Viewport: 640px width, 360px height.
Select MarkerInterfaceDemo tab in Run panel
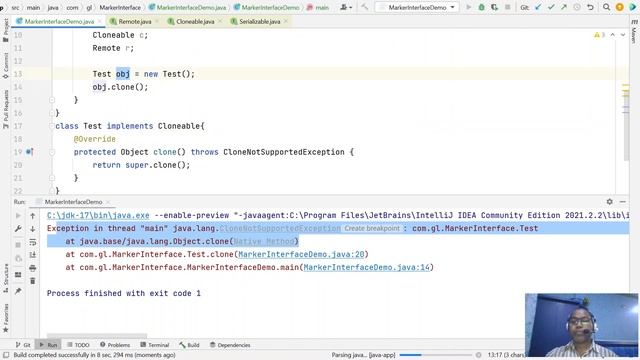(x=73, y=202)
